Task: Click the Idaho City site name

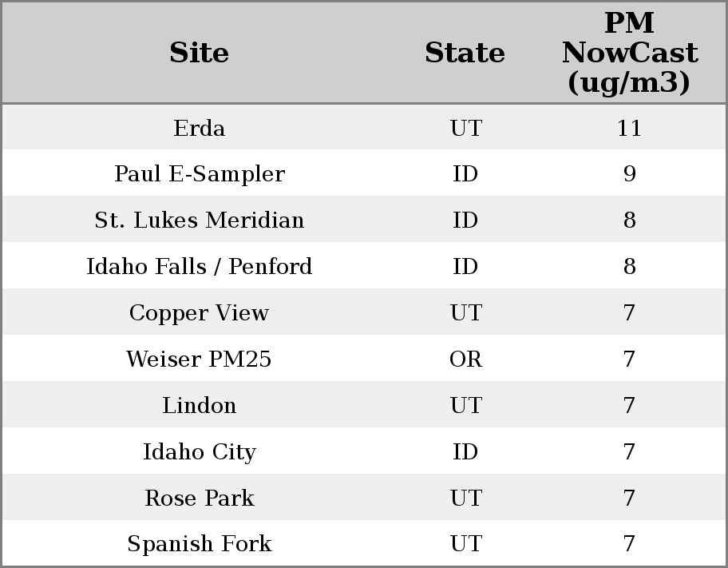Action: (200, 452)
